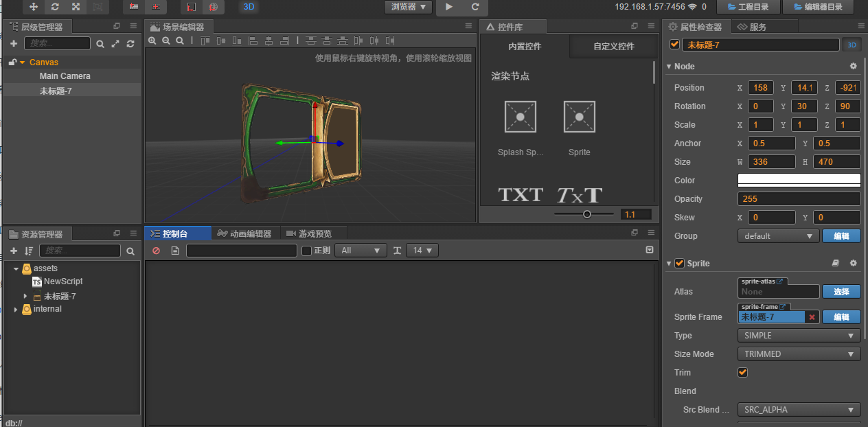Screen dimensions: 868x427
Task: Select the Main Camera node
Action: 65,76
